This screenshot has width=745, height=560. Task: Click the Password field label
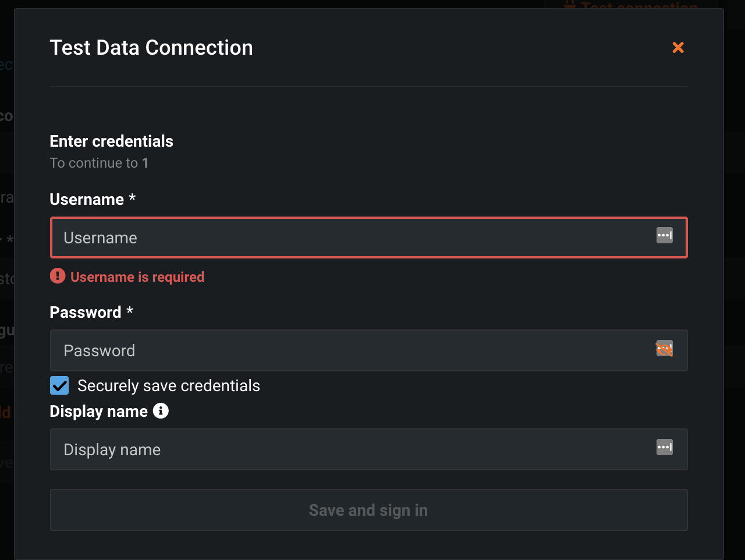click(x=86, y=313)
